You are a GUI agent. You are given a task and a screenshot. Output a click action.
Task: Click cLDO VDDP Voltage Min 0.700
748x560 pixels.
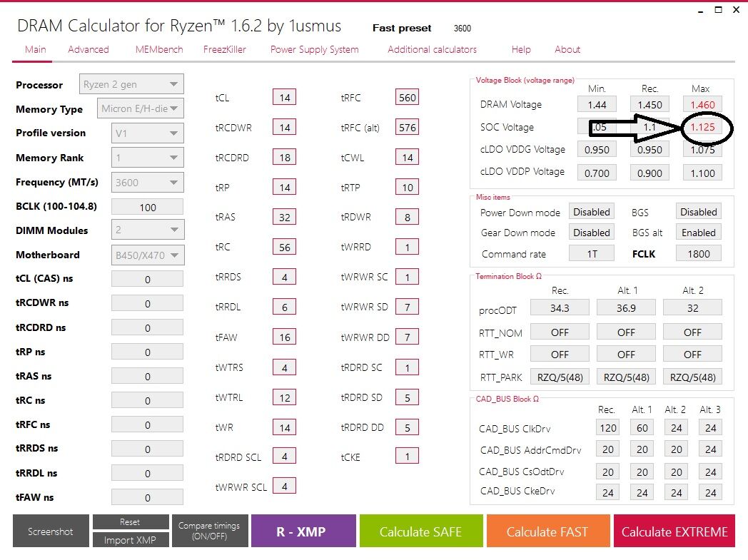(597, 173)
